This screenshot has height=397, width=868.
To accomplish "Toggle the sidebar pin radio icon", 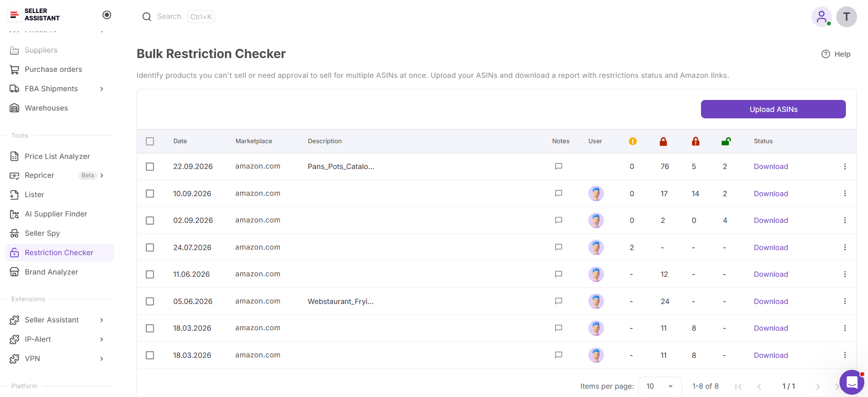I will [107, 15].
